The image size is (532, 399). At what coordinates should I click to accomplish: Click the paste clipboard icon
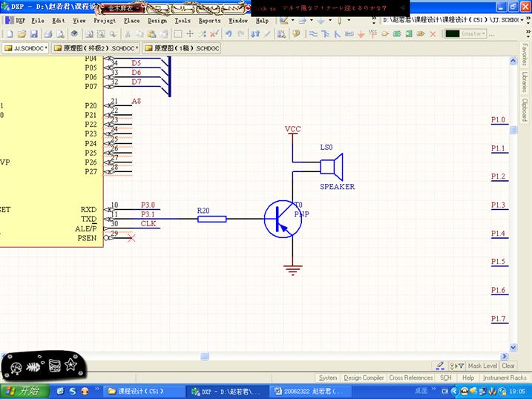pyautogui.click(x=151, y=34)
